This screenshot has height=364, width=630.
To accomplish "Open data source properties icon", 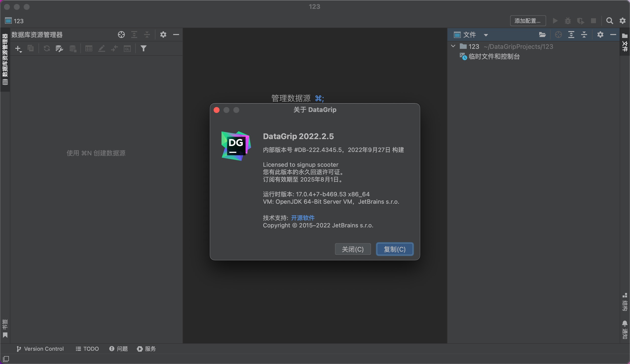I will click(x=59, y=48).
